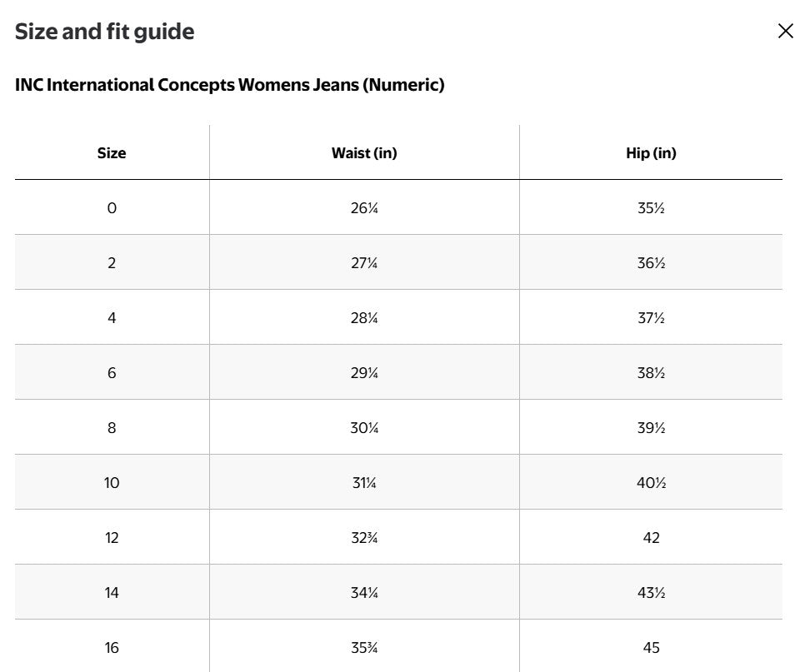
Task: Select the size 0 row label
Action: 112,208
